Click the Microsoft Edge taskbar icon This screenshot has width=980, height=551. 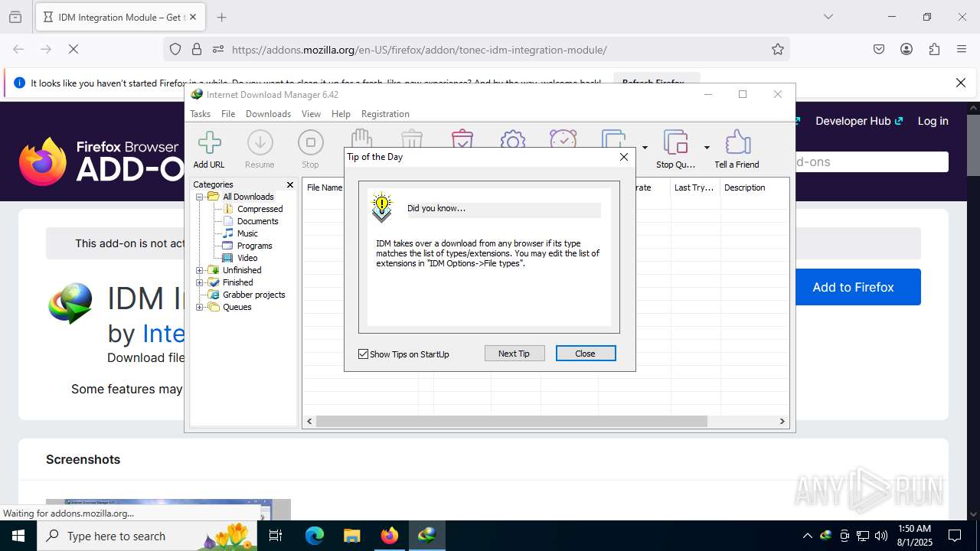click(315, 536)
